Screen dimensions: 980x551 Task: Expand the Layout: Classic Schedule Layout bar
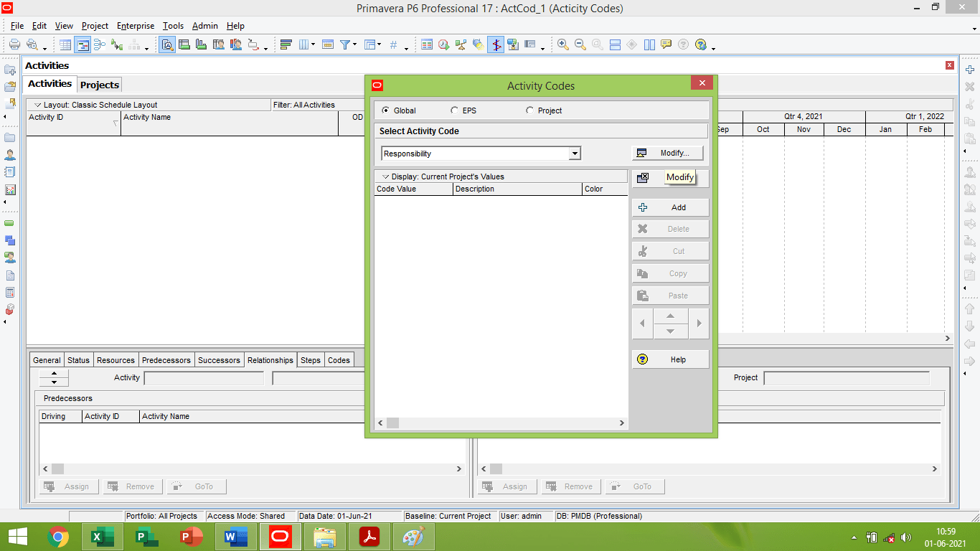149,105
